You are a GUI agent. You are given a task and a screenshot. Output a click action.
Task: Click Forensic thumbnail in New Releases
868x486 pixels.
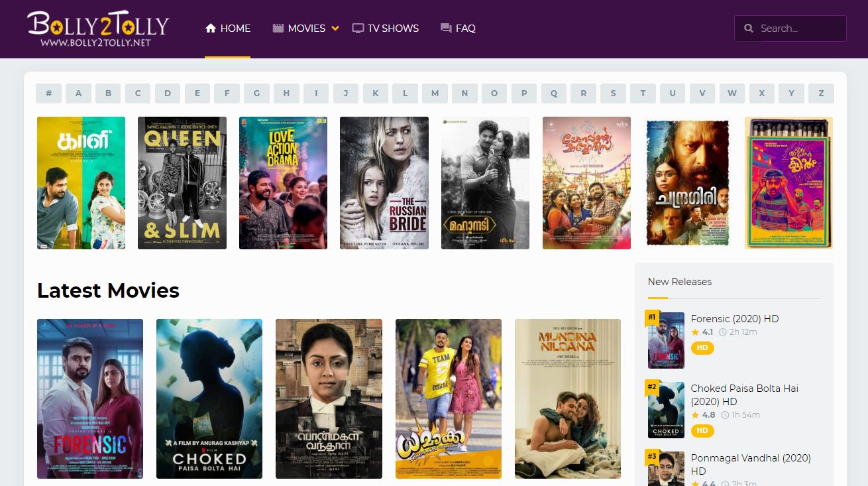point(666,340)
